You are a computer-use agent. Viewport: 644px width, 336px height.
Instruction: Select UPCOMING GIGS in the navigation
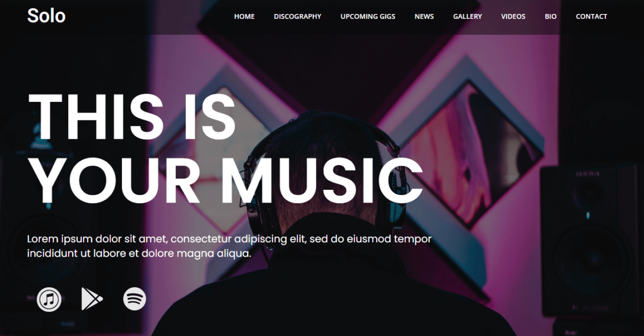pyautogui.click(x=368, y=17)
